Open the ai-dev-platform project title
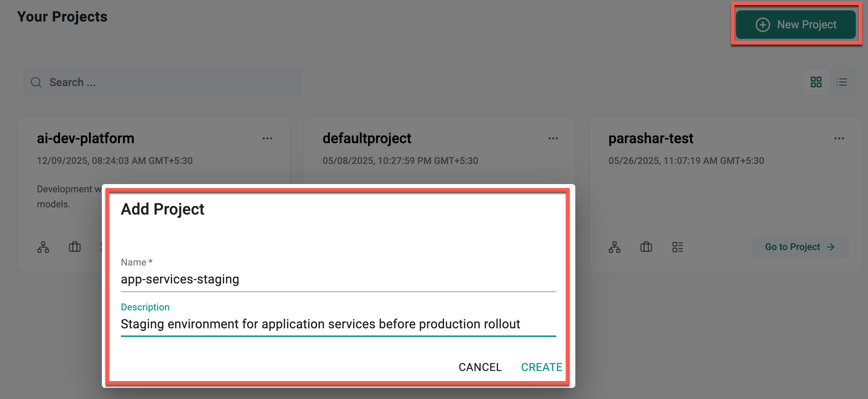Screen dimensions: 868x399 click(85, 139)
